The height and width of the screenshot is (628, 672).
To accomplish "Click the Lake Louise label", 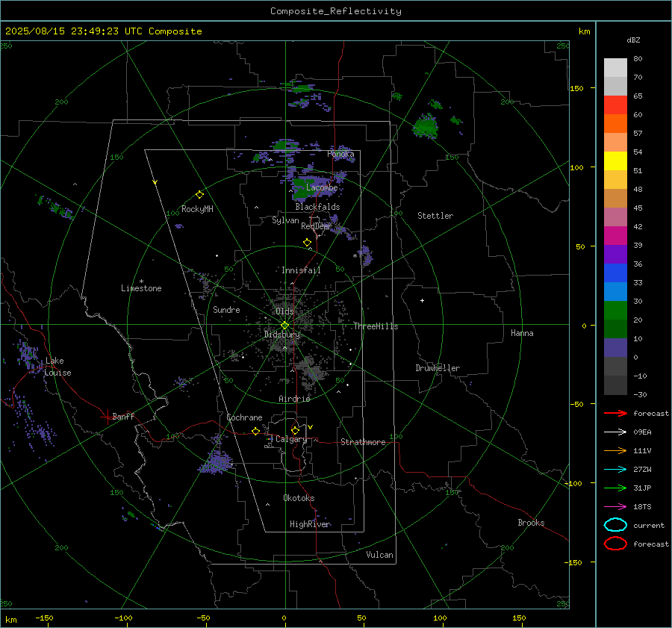I will pos(57,367).
